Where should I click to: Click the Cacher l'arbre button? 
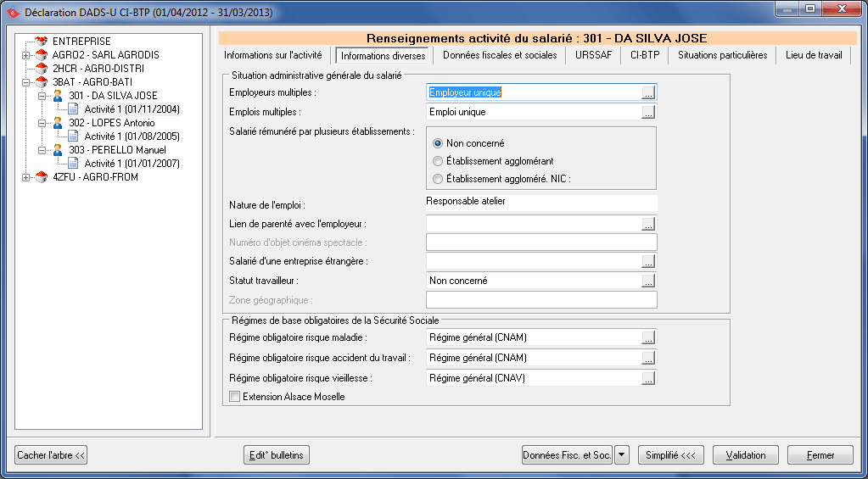point(52,455)
